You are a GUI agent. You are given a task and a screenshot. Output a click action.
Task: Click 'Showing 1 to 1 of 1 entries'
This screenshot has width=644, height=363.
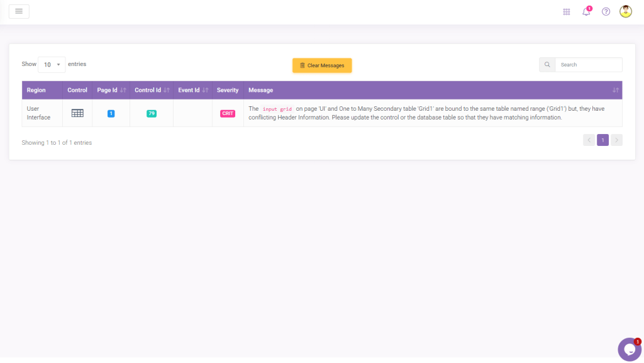(x=57, y=142)
